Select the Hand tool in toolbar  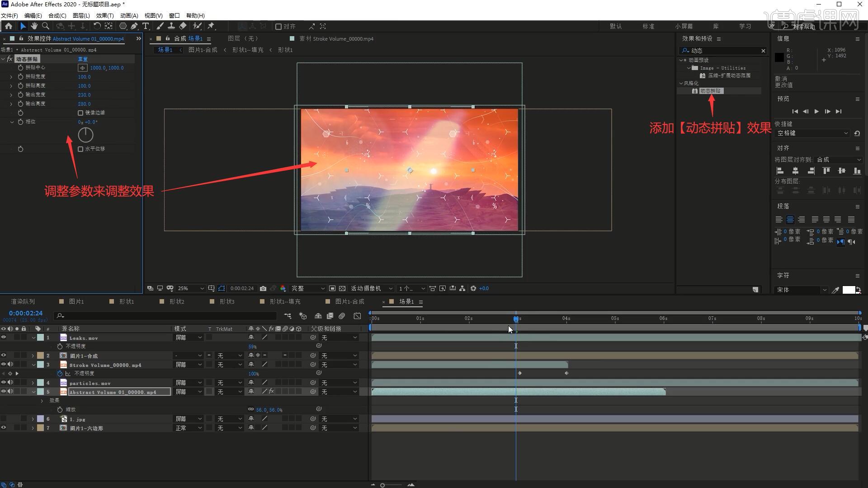34,26
